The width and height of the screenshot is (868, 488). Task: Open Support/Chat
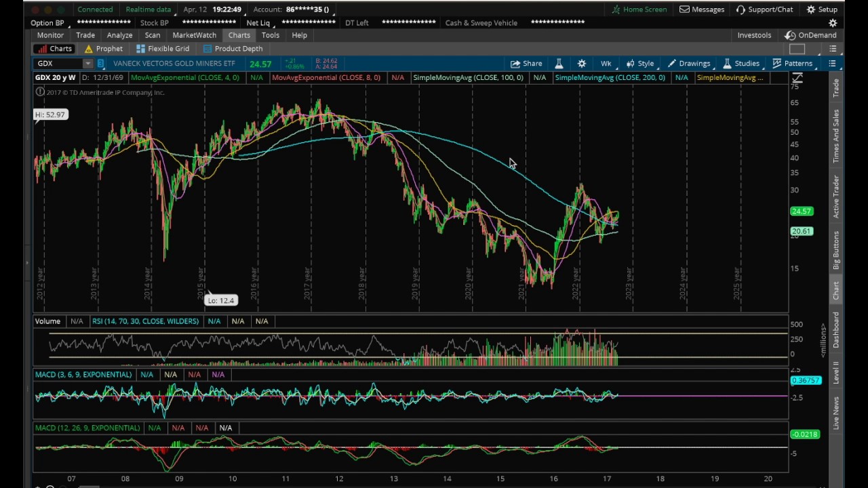coord(764,9)
